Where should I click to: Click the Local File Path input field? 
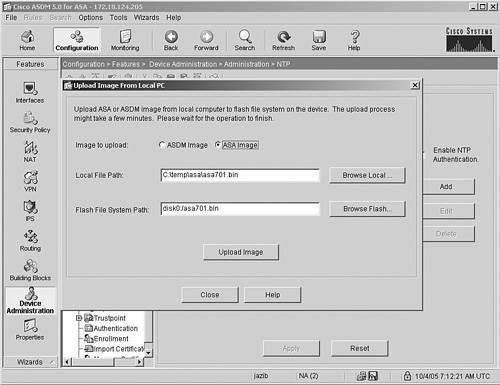(240, 175)
